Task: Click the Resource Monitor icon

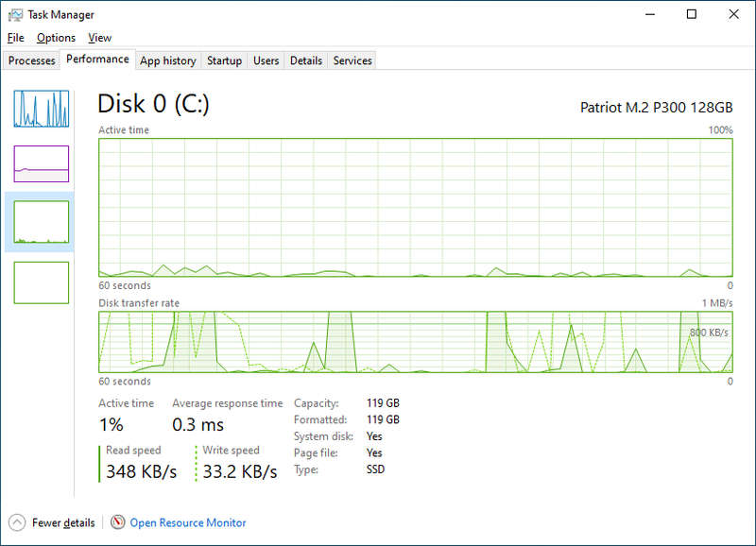Action: pos(118,522)
